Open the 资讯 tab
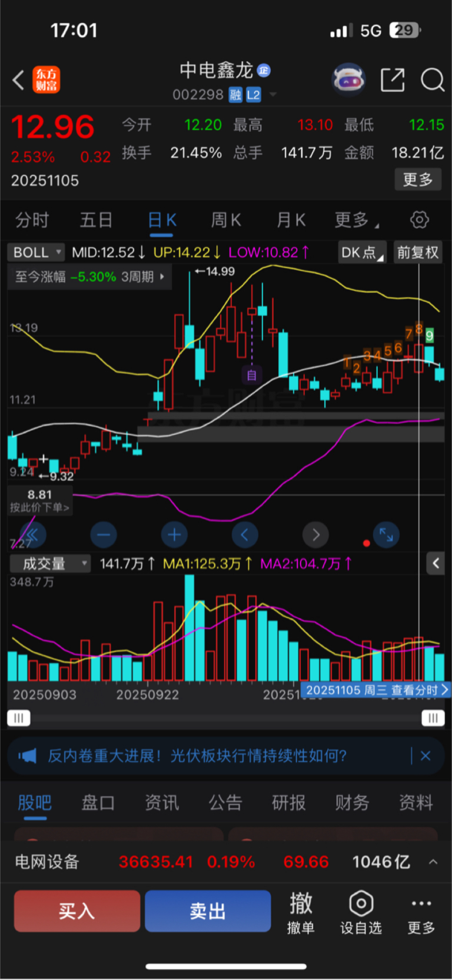 (x=162, y=803)
